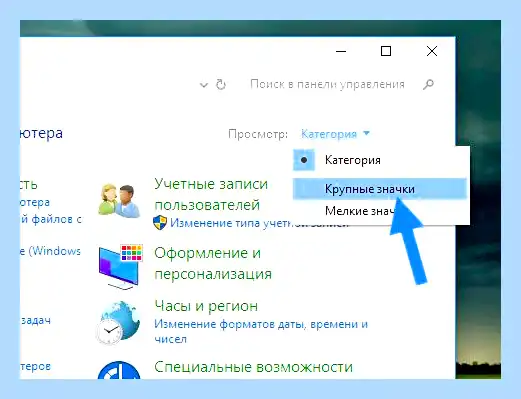Click the Ease of Access icon
Viewport: 521px width, 399px height.
pyautogui.click(x=119, y=370)
